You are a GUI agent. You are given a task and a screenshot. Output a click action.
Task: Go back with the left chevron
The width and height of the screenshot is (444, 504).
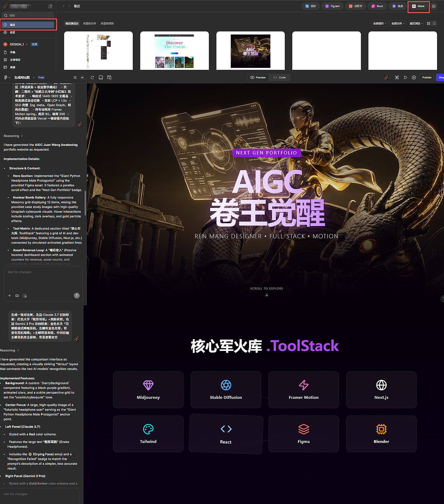click(x=63, y=6)
